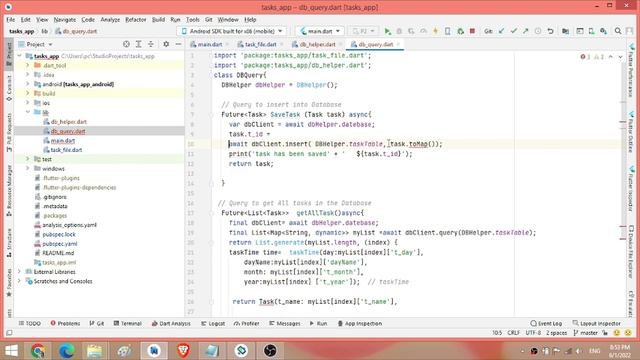
Task: Open App Inspection tool window
Action: 360,323
